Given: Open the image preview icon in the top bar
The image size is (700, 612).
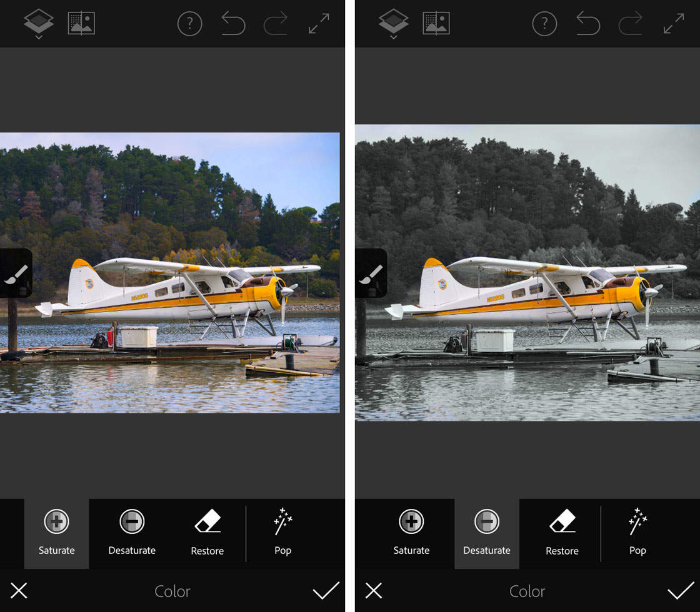Looking at the screenshot, I should tap(81, 24).
